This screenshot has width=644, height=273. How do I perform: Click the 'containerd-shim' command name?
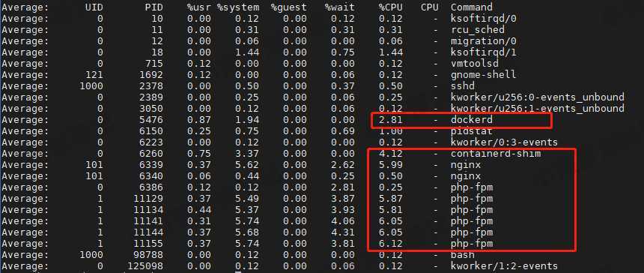(x=495, y=153)
